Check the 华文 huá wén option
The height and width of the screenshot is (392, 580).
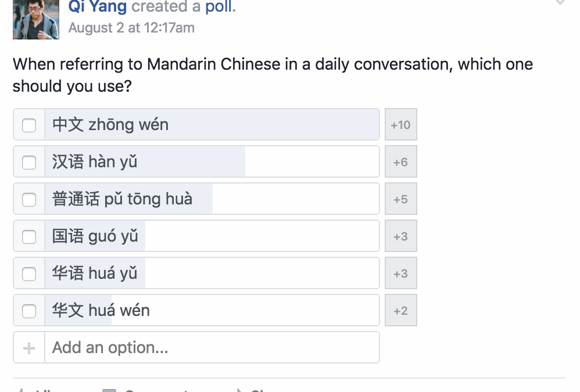click(x=29, y=311)
